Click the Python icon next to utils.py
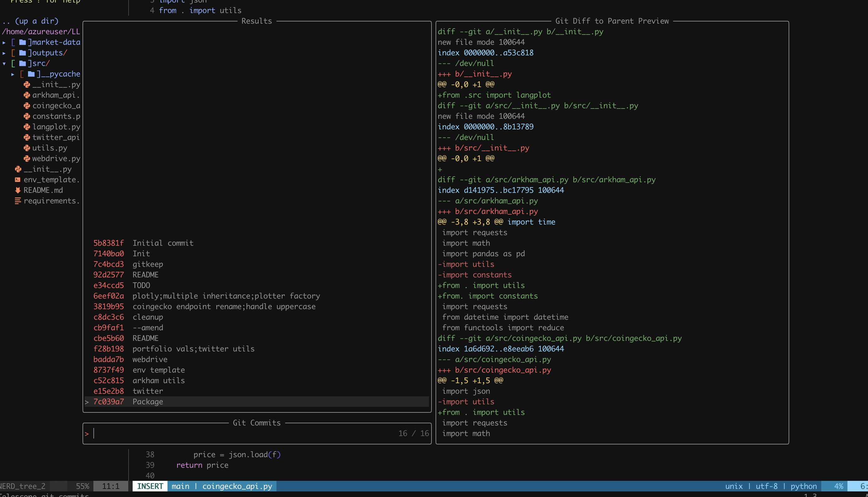Viewport: 868px width, 497px height. coord(27,148)
